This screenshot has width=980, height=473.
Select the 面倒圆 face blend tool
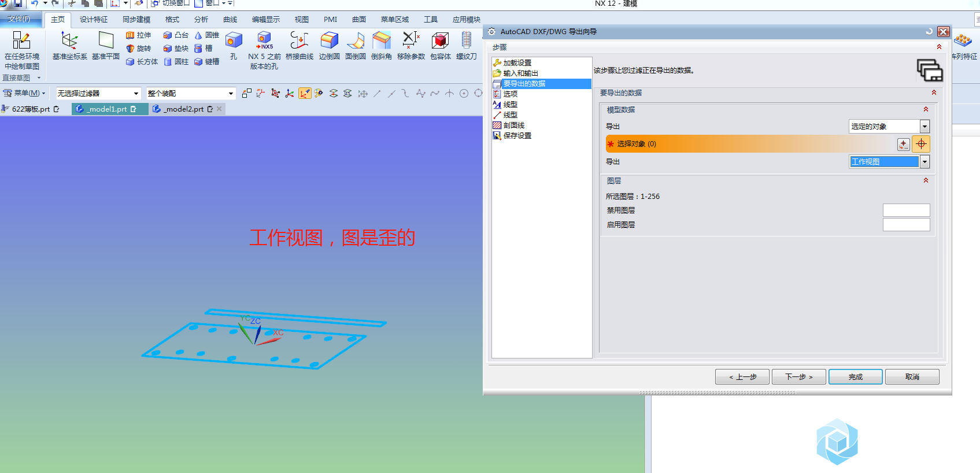(x=356, y=46)
